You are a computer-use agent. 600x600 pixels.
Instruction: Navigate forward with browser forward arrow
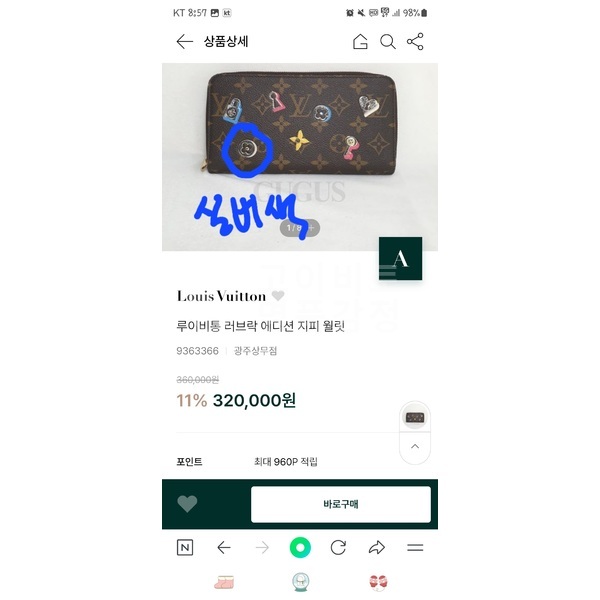[x=262, y=548]
